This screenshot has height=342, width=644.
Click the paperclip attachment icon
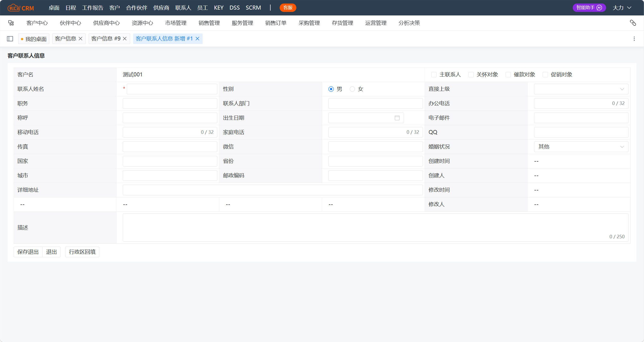coord(633,23)
